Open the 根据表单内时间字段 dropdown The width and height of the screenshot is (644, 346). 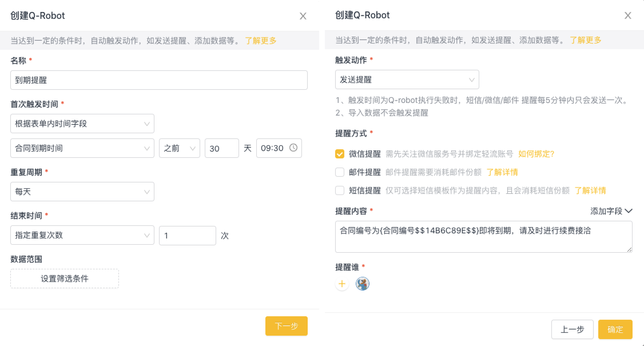pos(82,124)
